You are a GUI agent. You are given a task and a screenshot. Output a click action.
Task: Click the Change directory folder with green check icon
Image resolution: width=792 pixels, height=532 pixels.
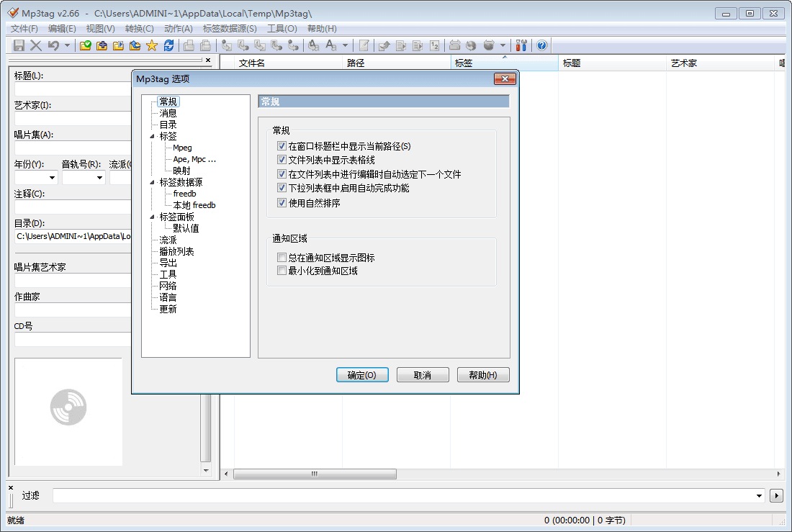pos(86,45)
